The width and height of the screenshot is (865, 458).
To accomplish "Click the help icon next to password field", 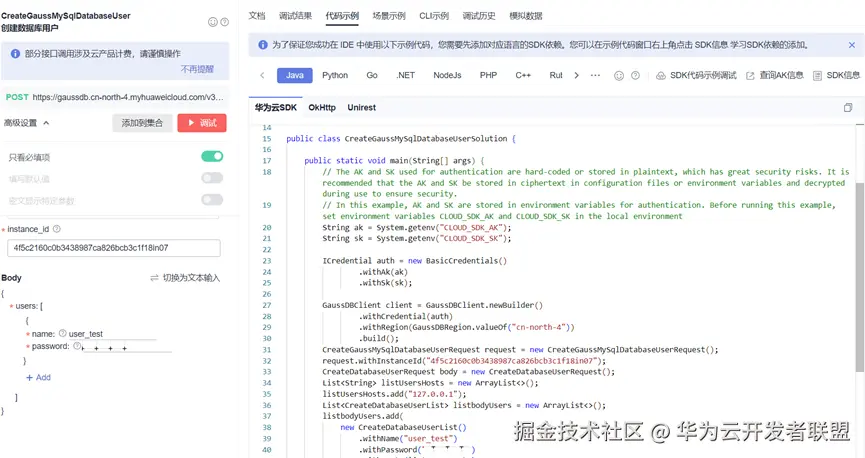I will point(77,346).
